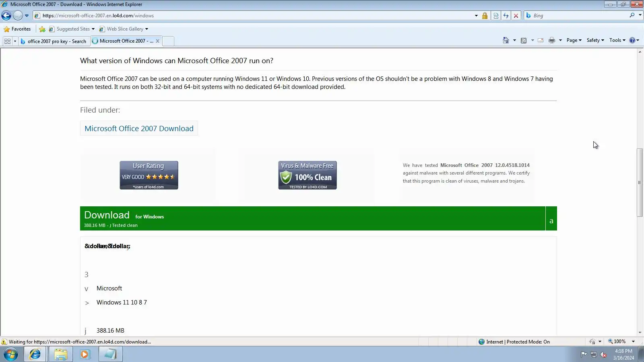Open the Quick Tabs grid icon

7,41
